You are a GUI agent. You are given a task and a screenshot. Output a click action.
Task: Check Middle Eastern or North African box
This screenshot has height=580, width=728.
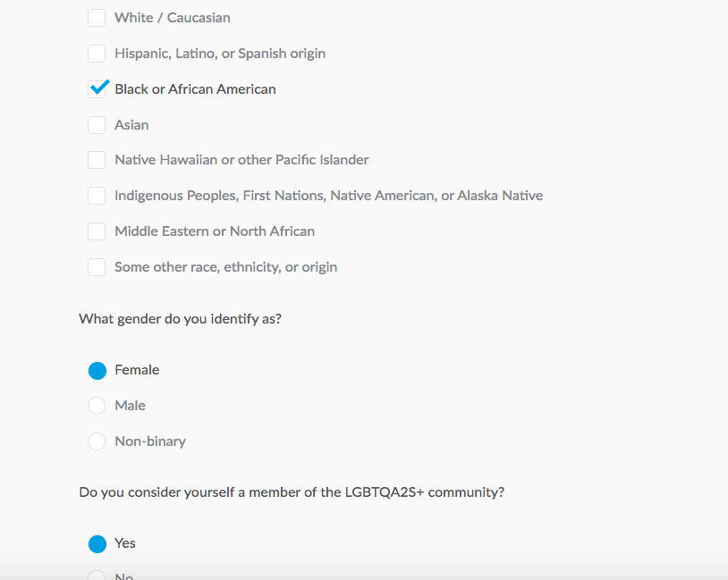coord(97,231)
